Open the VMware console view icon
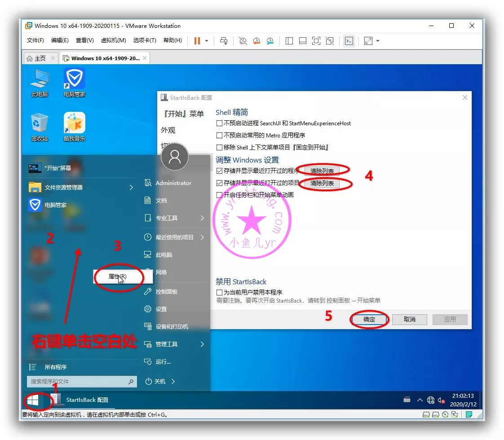The image size is (504, 440). 349,41
